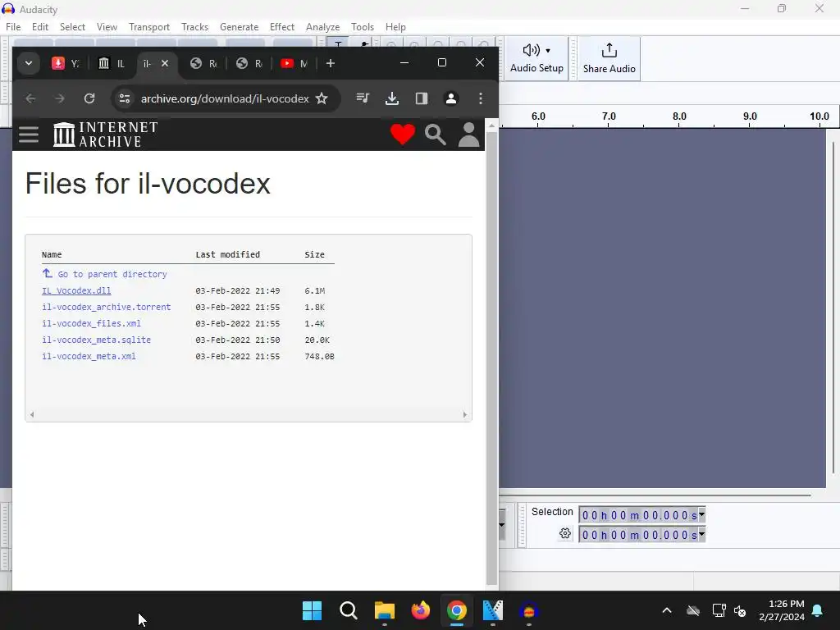
Task: Open il-vocodex_files.xml link
Action: tap(91, 323)
